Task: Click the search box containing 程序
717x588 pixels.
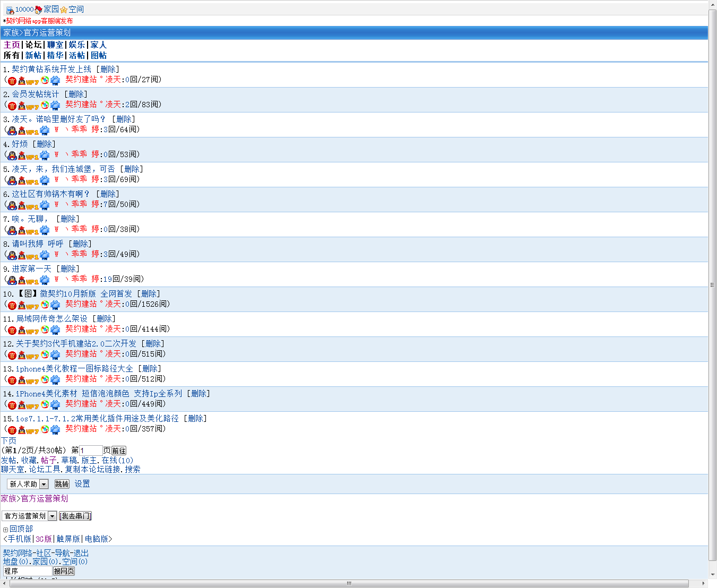Action: (28, 571)
